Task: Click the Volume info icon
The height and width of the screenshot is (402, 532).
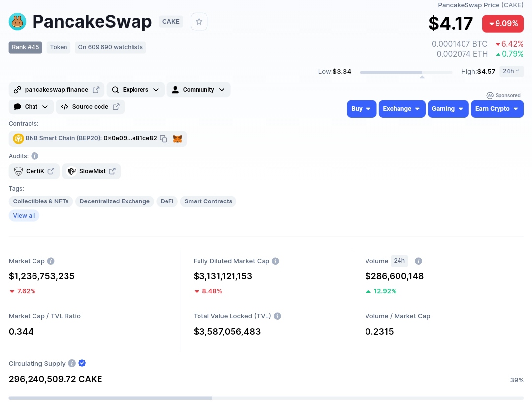Action: pos(418,261)
